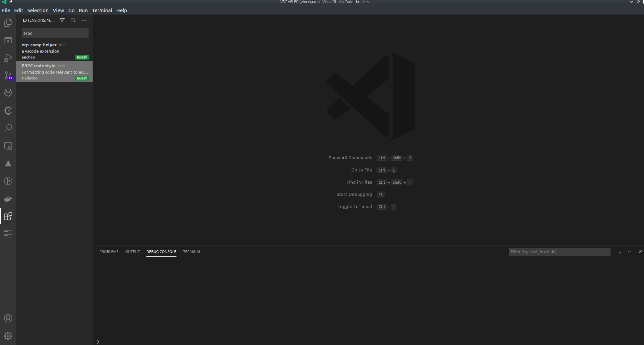Select the Debug Console tab

161,252
